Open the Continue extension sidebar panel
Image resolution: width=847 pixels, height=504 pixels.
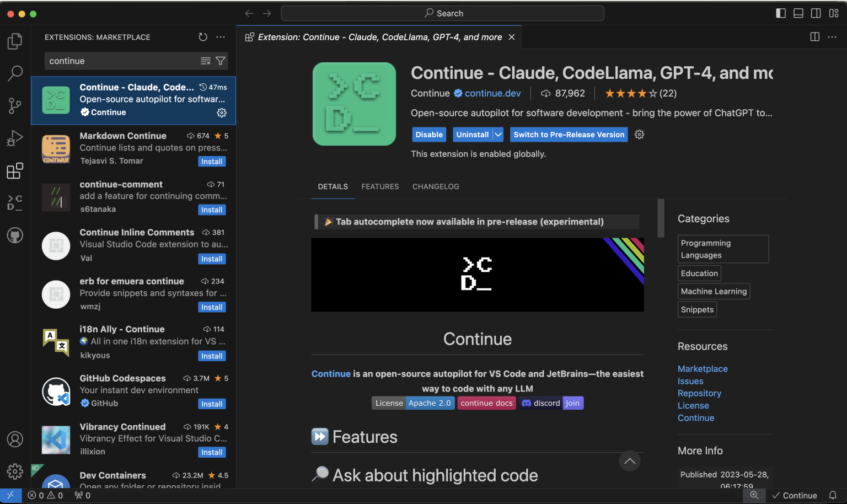point(15,202)
